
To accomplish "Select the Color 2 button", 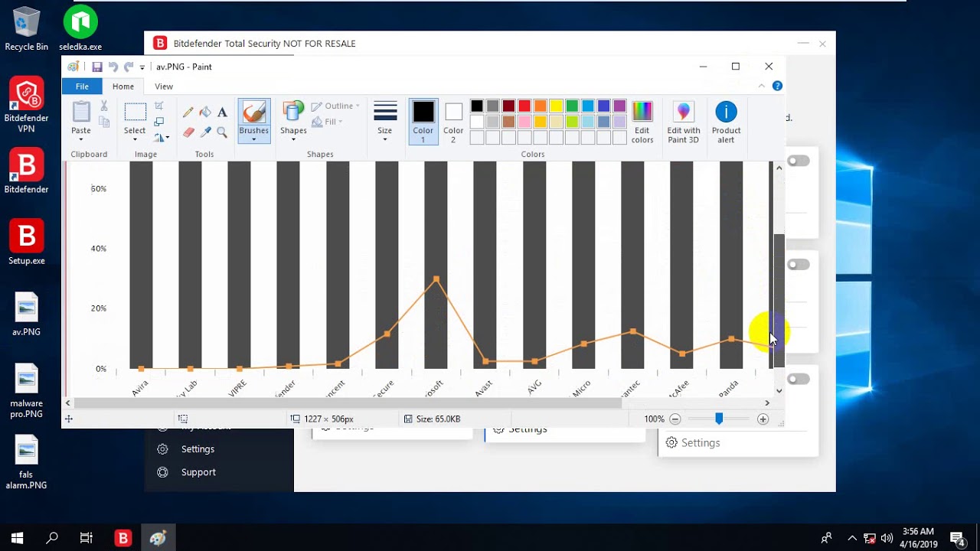I will (453, 122).
